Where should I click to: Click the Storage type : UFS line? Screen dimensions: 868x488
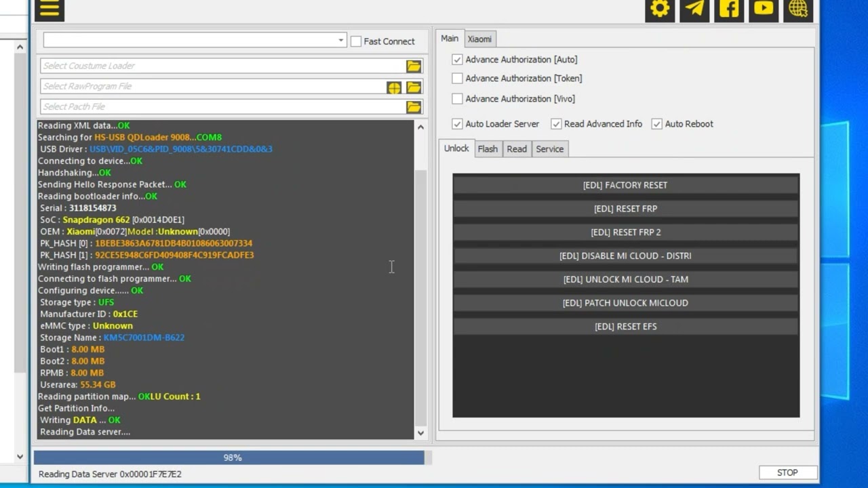coord(77,302)
